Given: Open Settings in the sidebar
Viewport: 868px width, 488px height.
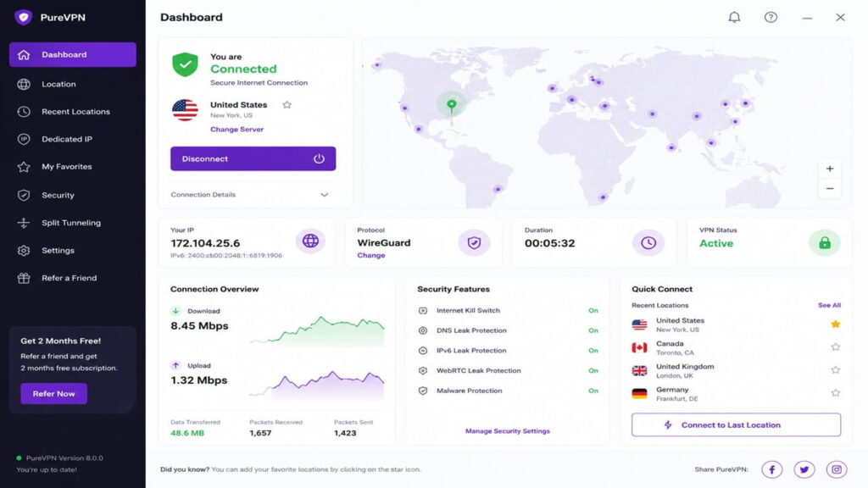Looking at the screenshot, I should pos(73,251).
